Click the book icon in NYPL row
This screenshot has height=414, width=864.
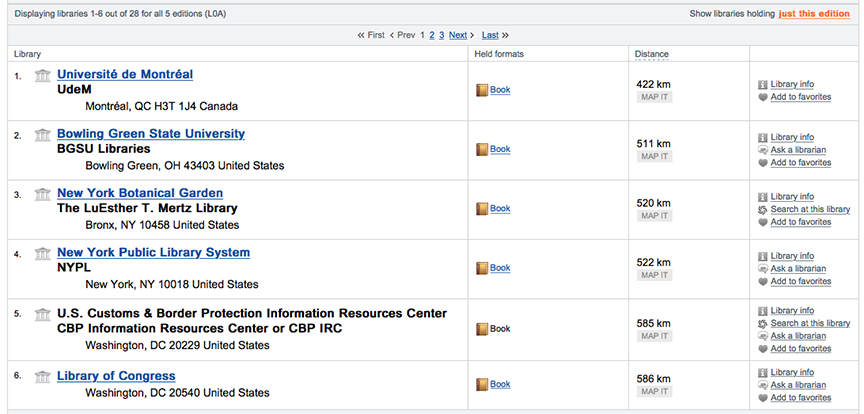pos(482,268)
